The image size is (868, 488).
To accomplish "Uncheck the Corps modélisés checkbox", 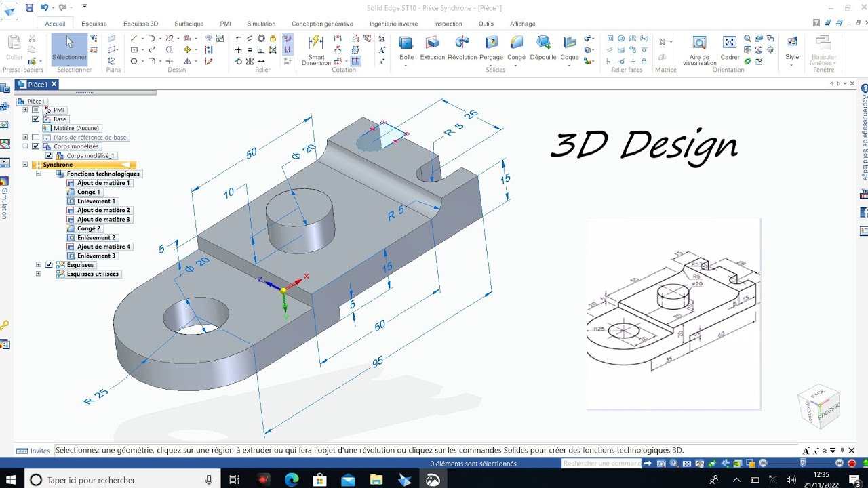I will coord(36,146).
